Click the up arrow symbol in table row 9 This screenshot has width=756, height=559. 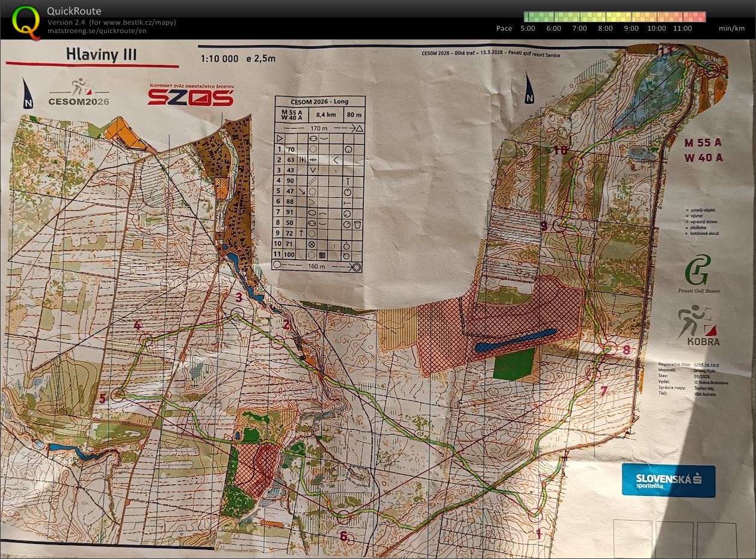click(301, 233)
